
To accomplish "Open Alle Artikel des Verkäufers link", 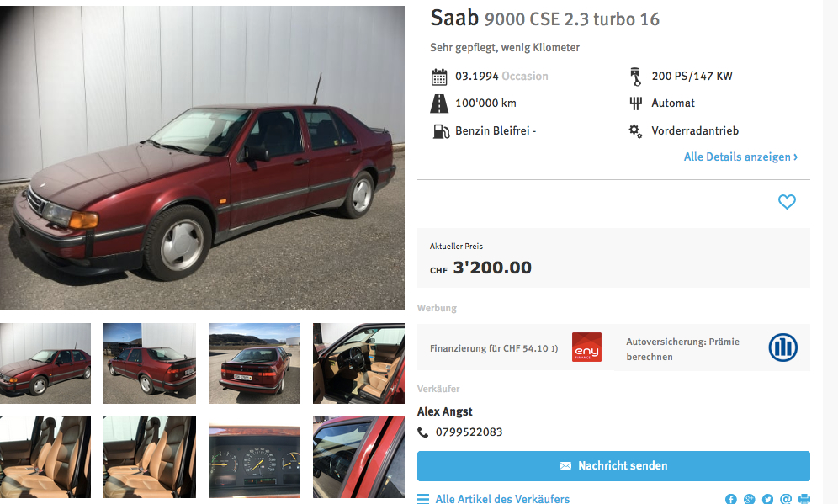I will 502,499.
